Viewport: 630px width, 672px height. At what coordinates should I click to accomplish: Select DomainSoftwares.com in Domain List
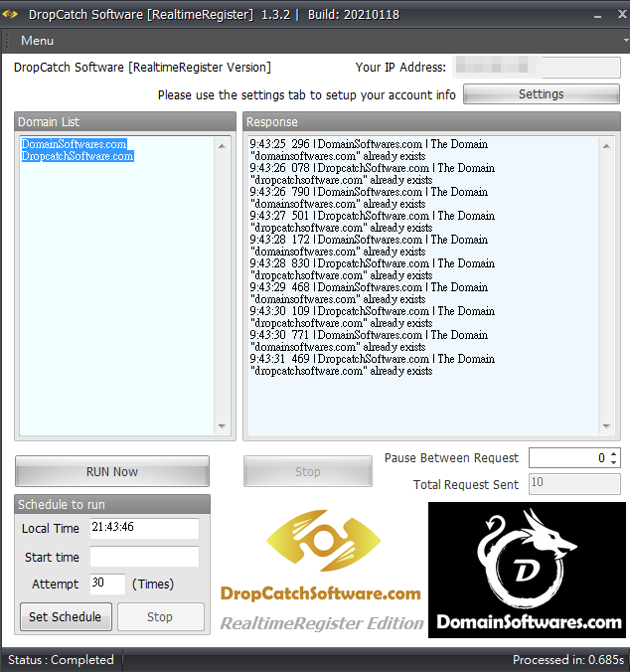[x=75, y=144]
